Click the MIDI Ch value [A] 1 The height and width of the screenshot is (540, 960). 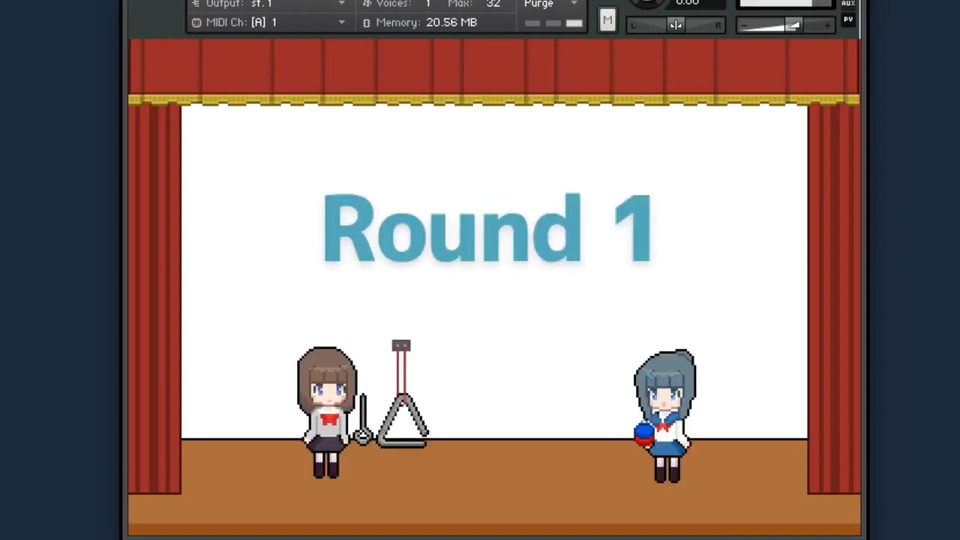click(x=264, y=23)
